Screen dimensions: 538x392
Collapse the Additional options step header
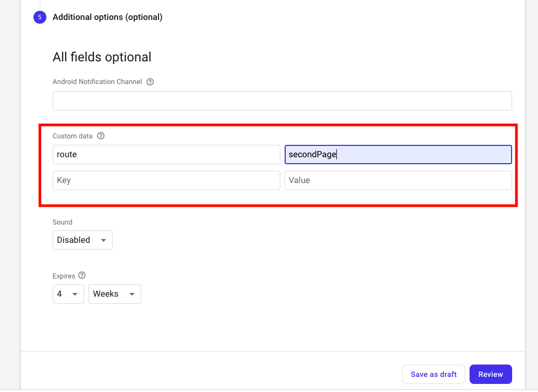(x=107, y=17)
